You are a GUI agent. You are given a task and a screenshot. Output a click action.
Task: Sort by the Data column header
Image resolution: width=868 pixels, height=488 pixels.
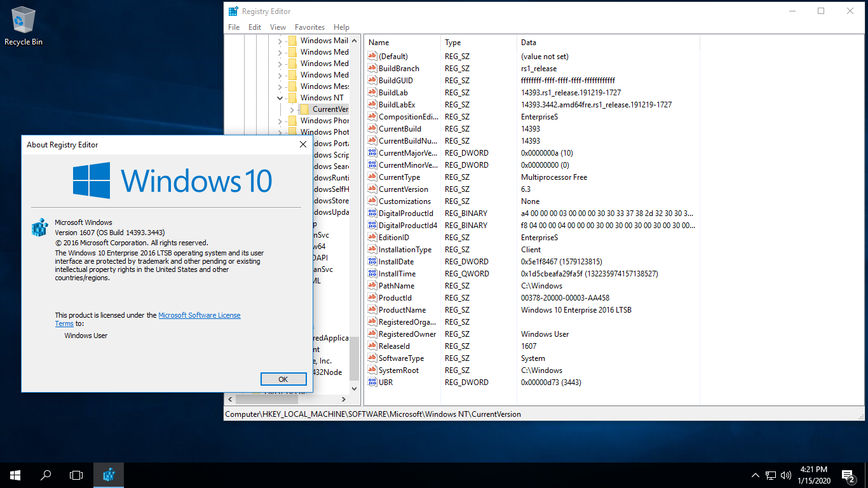coord(608,43)
